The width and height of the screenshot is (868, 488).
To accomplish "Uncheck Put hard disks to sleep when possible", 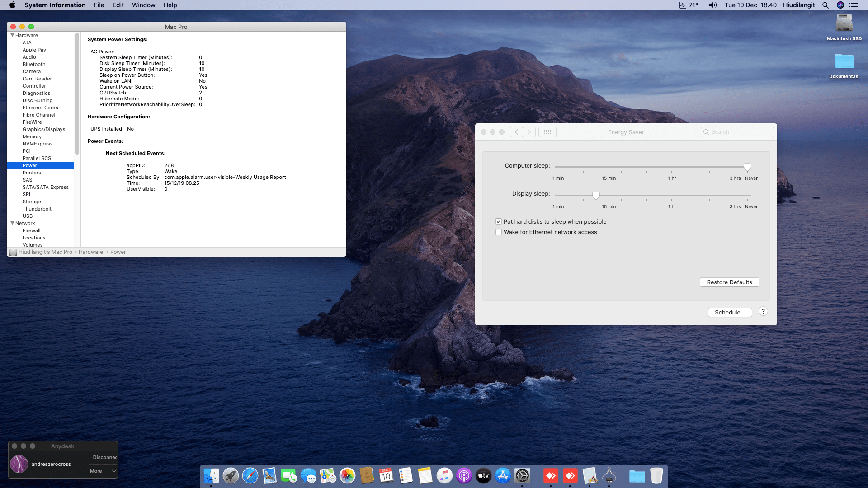I will [499, 221].
